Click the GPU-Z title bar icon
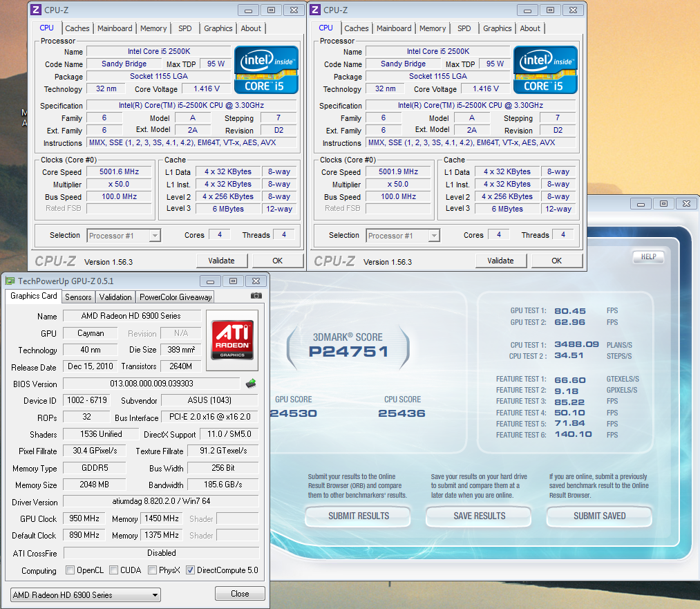The width and height of the screenshot is (700, 609). (10, 281)
